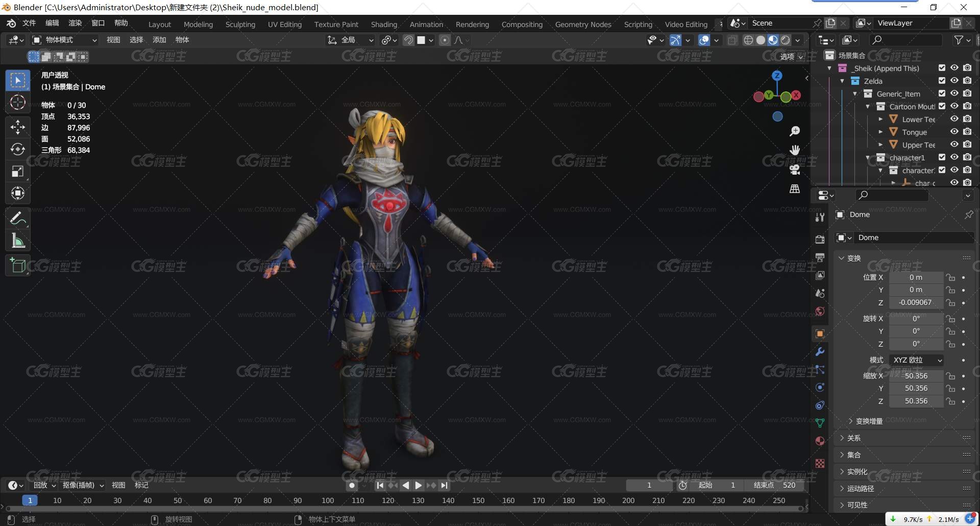Image resolution: width=980 pixels, height=526 pixels.
Task: Open the object mode dropdown
Action: click(64, 40)
